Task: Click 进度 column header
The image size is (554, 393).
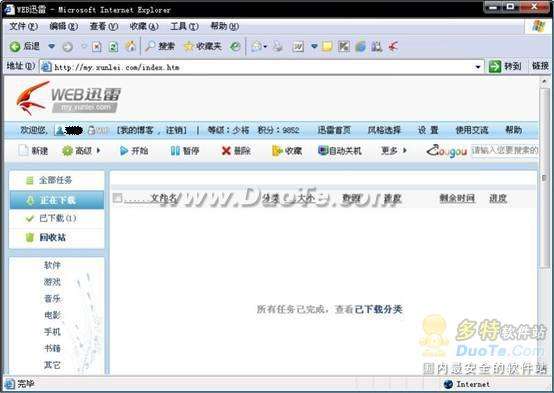Action: [498, 198]
